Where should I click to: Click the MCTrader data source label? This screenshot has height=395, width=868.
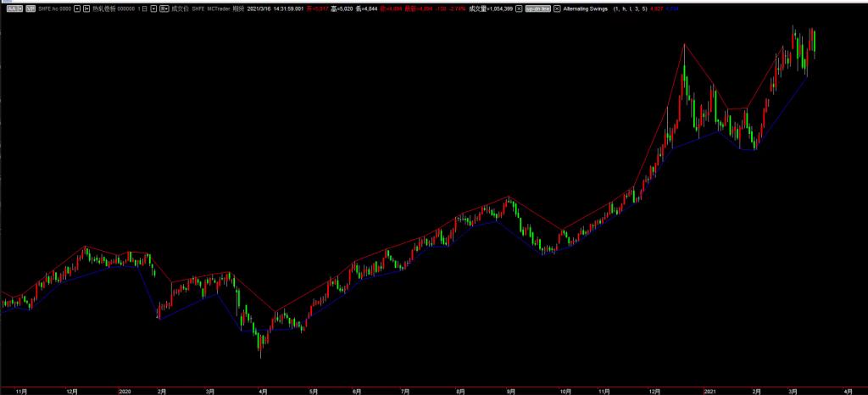point(219,8)
